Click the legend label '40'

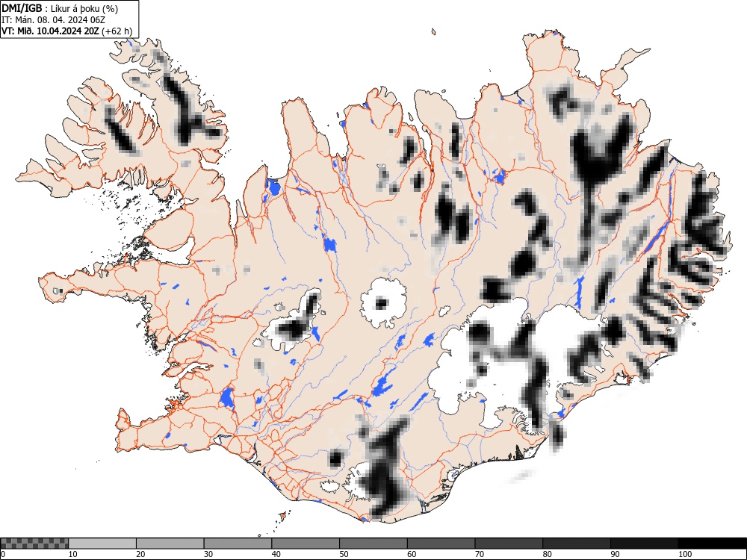(x=276, y=554)
